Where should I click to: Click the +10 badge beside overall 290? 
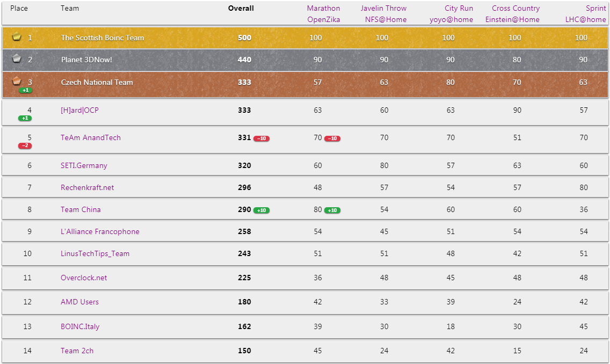coord(262,210)
